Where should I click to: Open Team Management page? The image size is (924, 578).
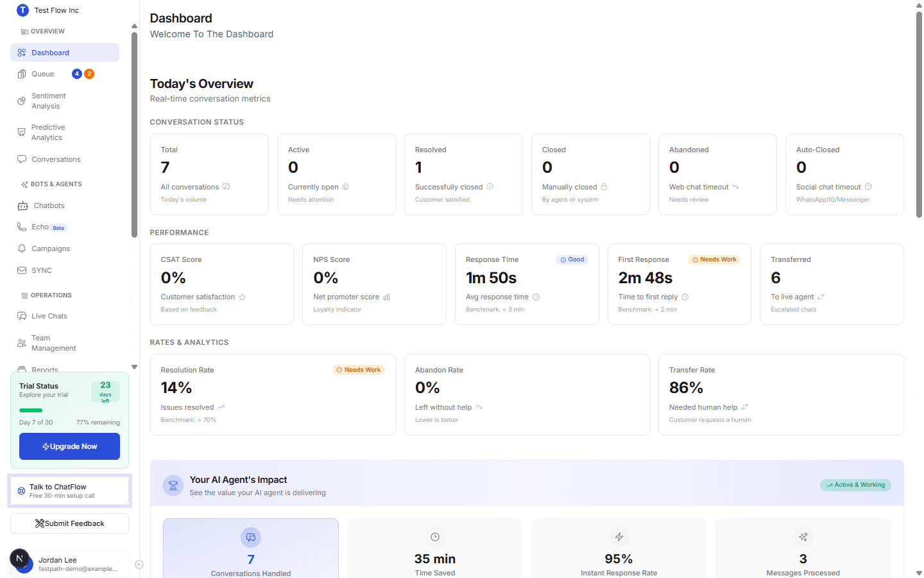(65, 343)
